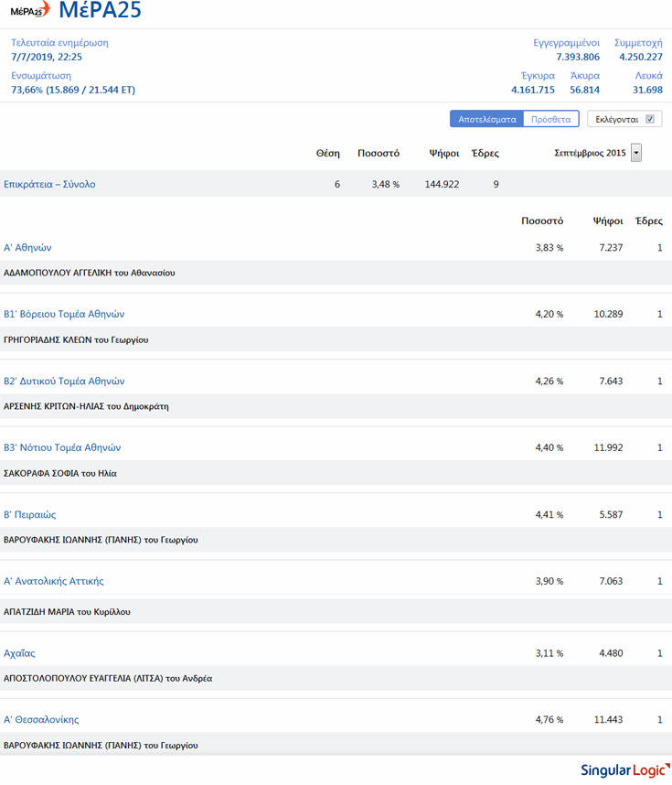Viewport: 672px width, 785px height.
Task: Select Α' Θεσσαλονίκης district link
Action: point(41,720)
